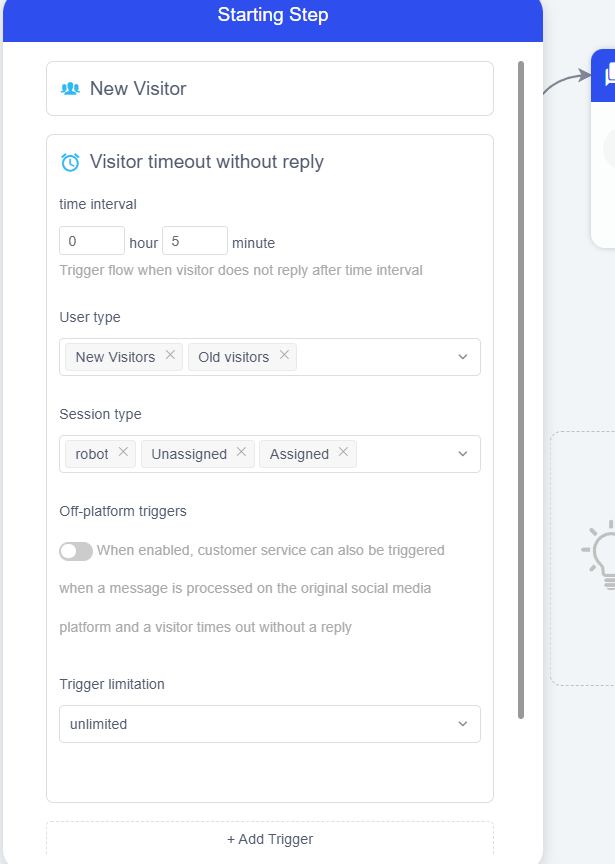Remove the Old visitors tag

click(x=284, y=355)
